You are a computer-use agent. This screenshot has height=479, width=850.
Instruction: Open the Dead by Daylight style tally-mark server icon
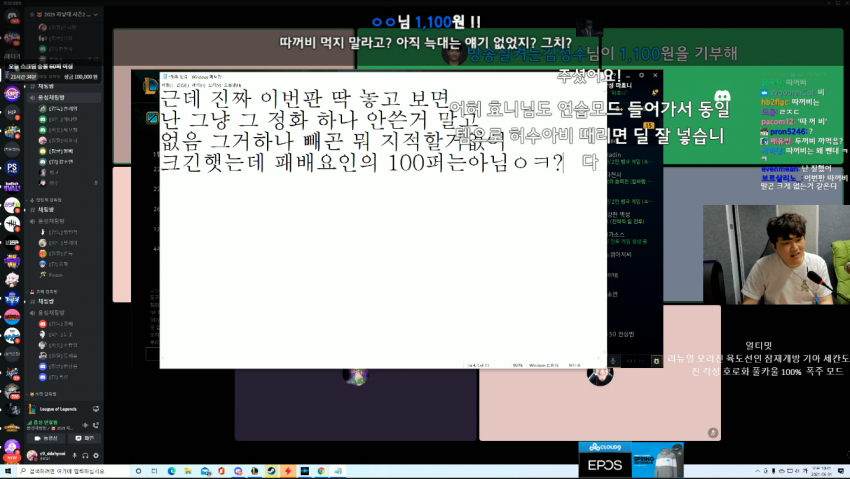[12, 223]
